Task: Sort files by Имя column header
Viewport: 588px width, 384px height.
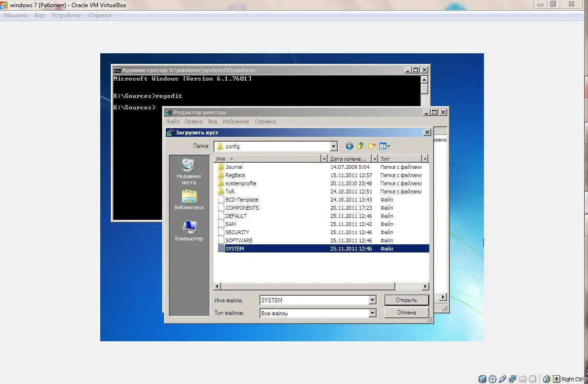Action: pos(267,159)
